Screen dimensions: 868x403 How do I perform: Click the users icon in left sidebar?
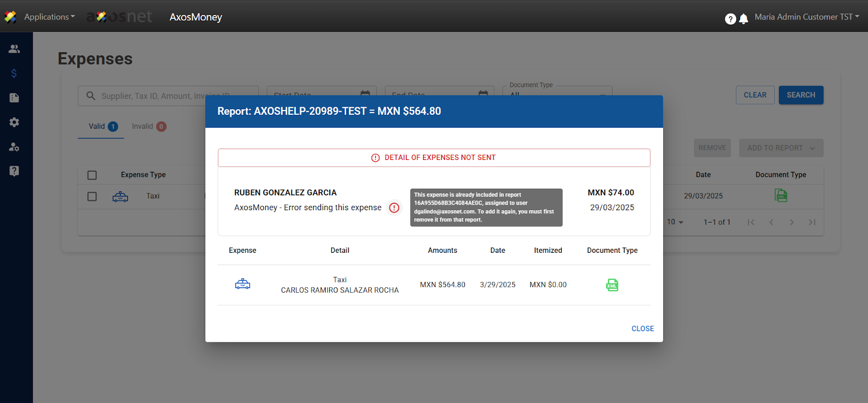(14, 49)
